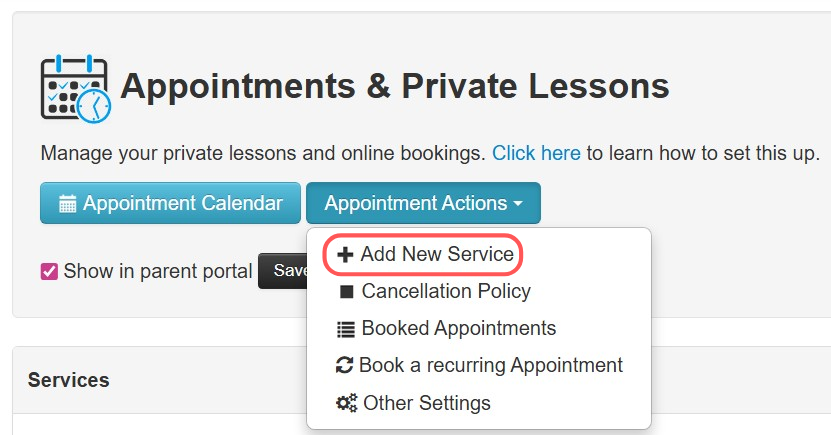Open Other Settings from the menu
The width and height of the screenshot is (831, 435).
[427, 404]
